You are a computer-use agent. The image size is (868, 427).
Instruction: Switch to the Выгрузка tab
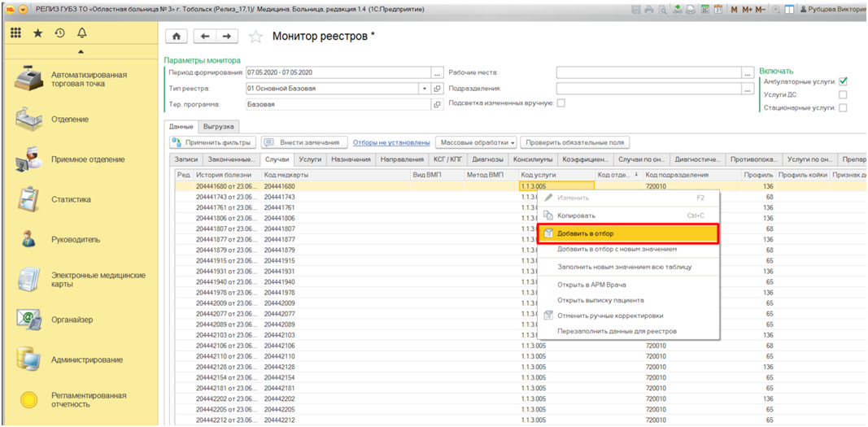click(219, 126)
